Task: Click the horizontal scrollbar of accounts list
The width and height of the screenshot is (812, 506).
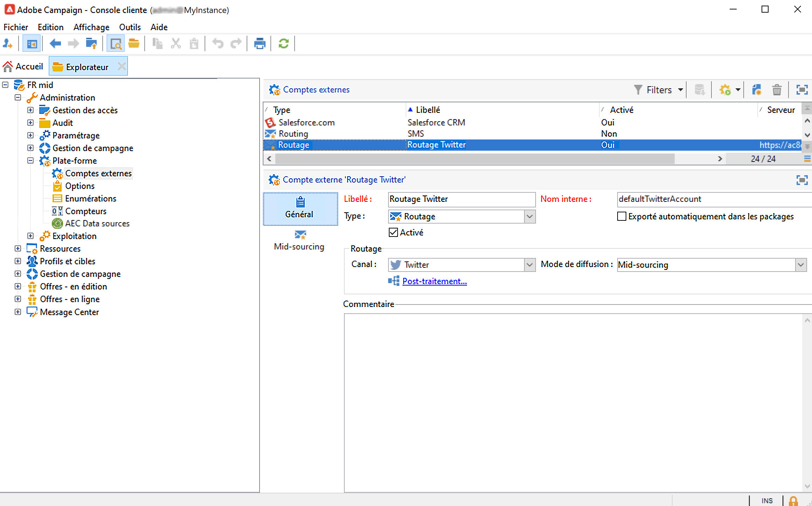Action: [474, 159]
